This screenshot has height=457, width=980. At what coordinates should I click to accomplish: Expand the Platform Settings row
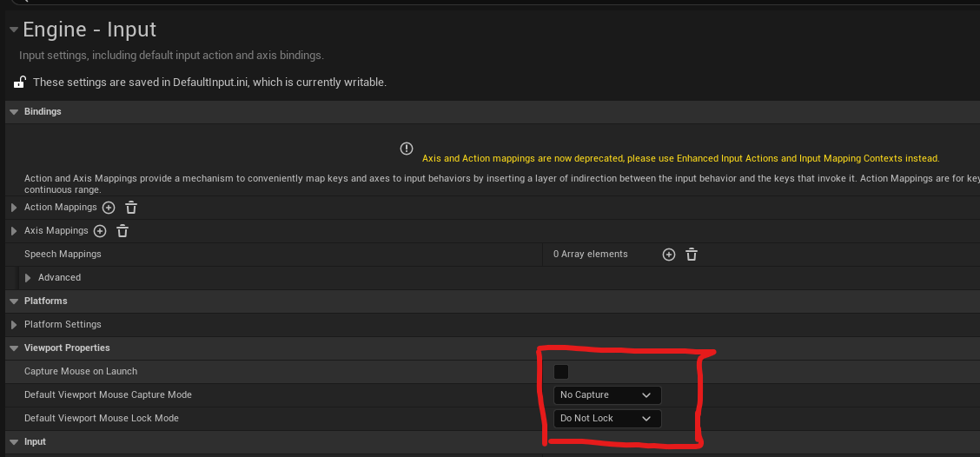point(14,325)
